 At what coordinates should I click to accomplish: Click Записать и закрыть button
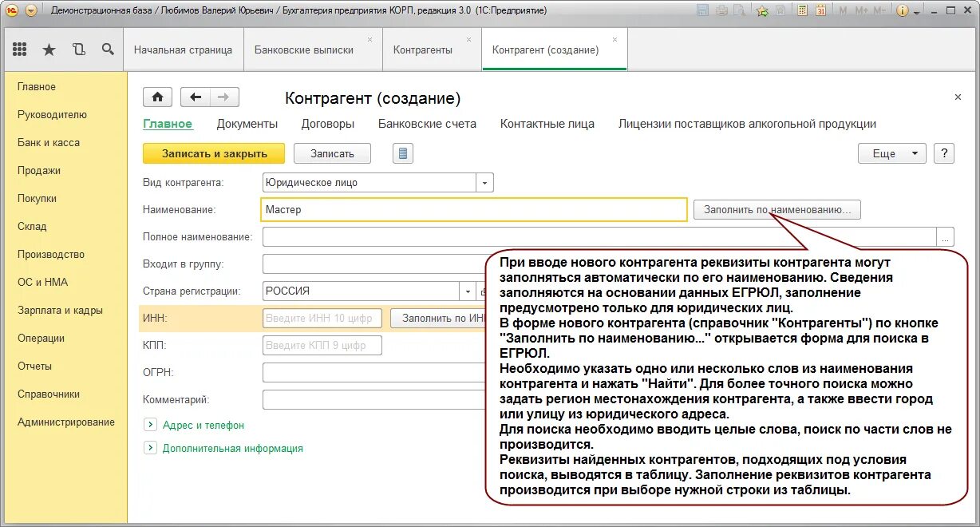pos(215,153)
